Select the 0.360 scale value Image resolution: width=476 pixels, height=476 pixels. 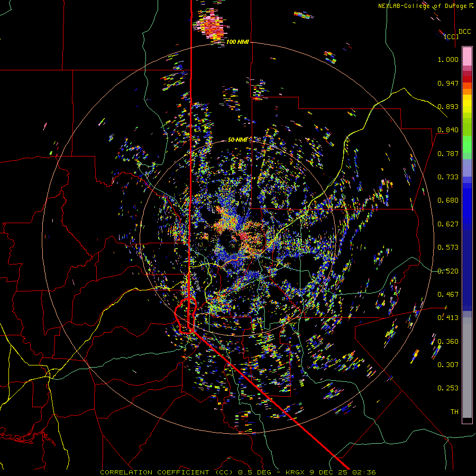[448, 342]
